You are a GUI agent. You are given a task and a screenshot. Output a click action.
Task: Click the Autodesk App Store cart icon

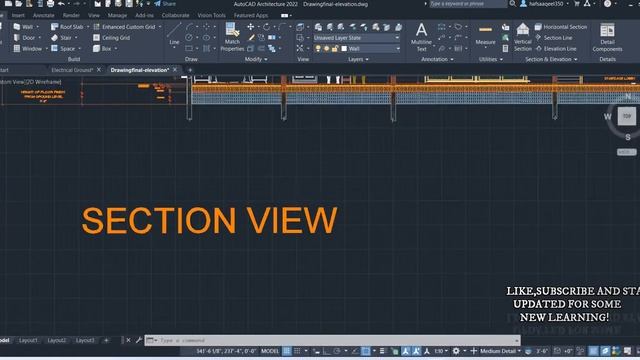[x=577, y=4]
